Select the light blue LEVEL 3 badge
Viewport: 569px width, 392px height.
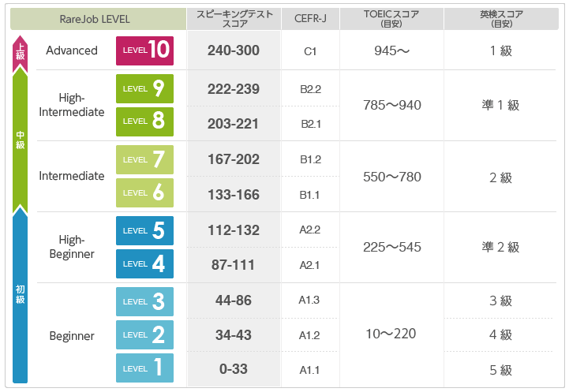point(144,302)
